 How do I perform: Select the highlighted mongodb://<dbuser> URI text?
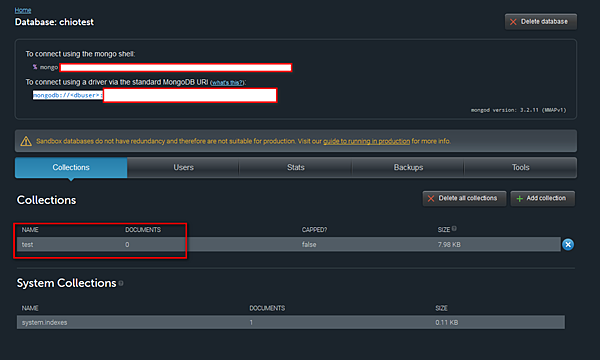[68, 95]
